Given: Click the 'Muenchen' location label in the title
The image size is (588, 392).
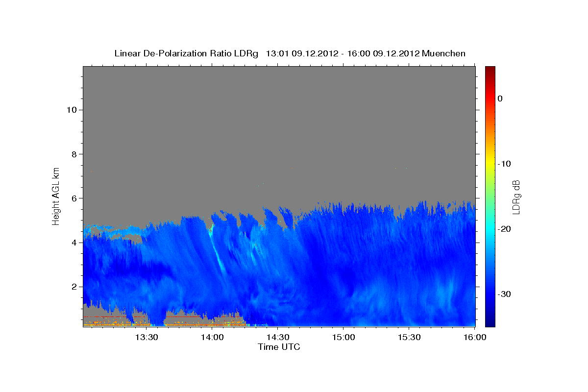Looking at the screenshot, I should [x=444, y=53].
